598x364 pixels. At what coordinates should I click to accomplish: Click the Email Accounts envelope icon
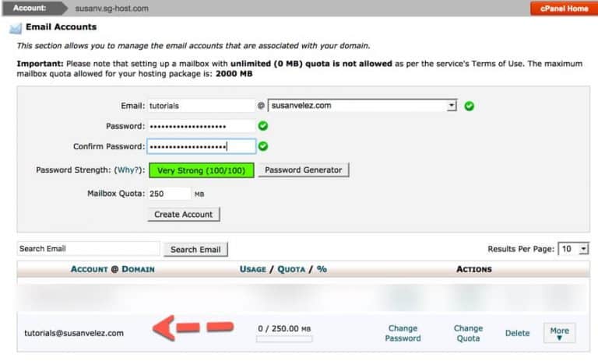(x=15, y=28)
